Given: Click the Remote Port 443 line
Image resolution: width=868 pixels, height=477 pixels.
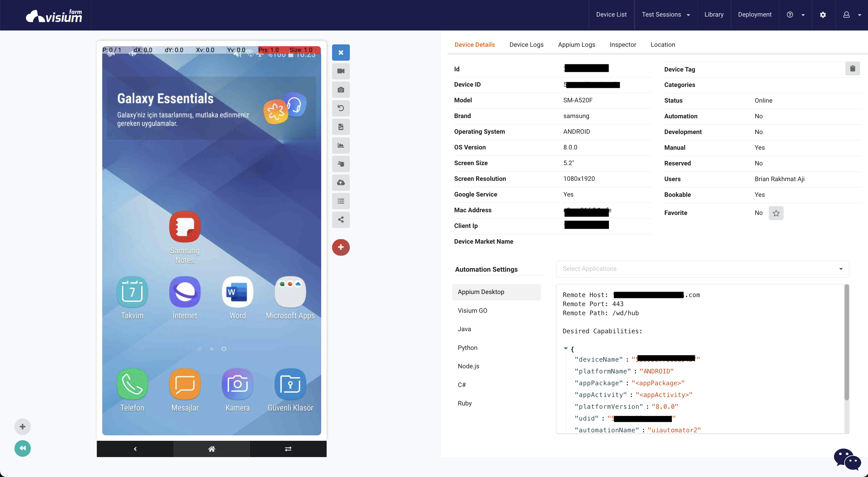Looking at the screenshot, I should [x=593, y=304].
